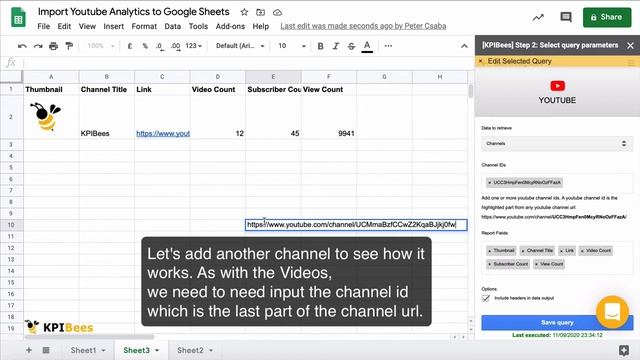Open the all sheets list icon

point(46,350)
